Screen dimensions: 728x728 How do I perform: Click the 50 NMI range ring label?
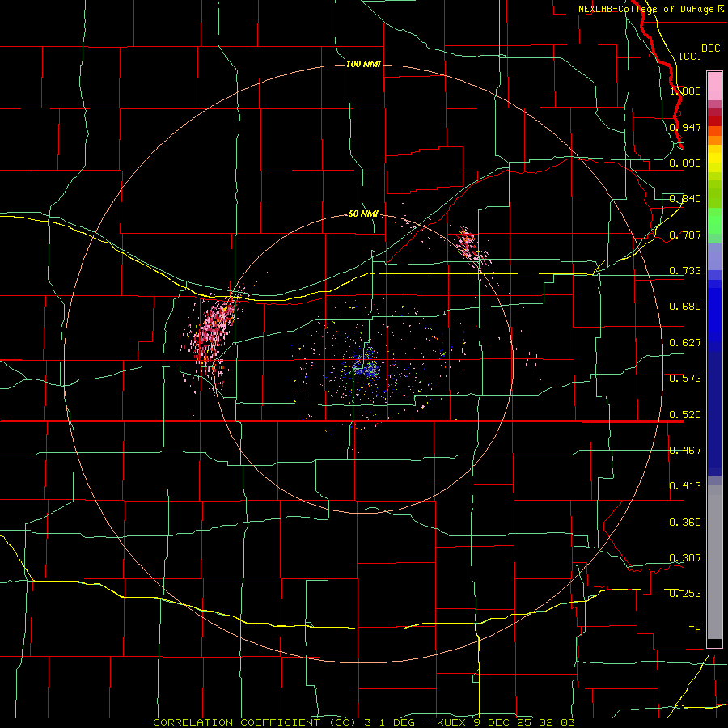[363, 214]
